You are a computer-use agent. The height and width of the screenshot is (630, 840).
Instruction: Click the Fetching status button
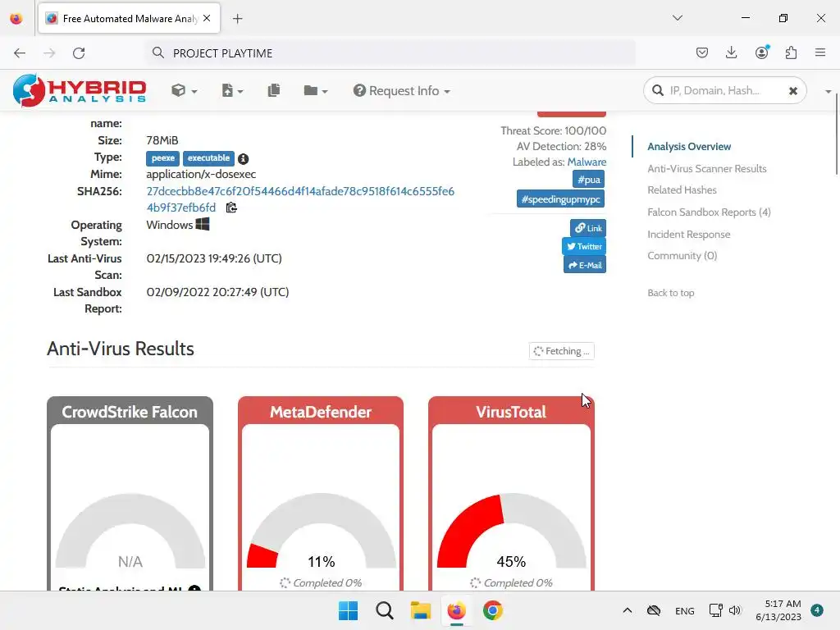(x=561, y=351)
